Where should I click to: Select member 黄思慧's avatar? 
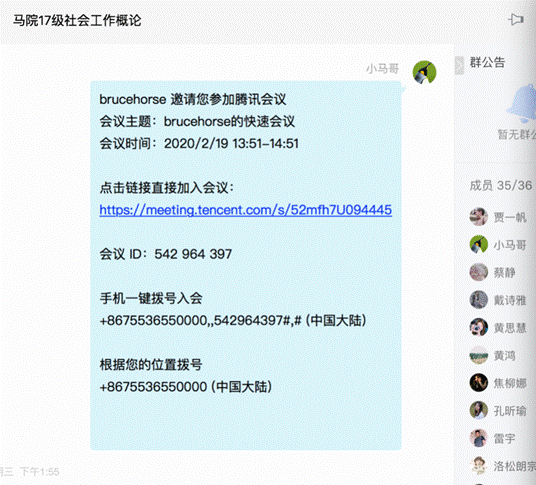(479, 327)
